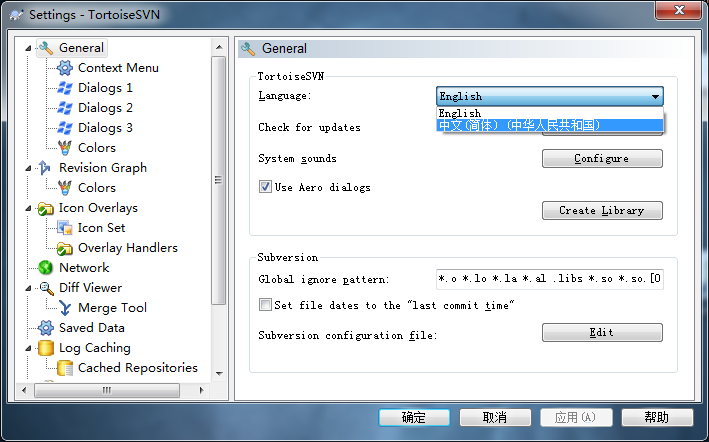Click tree scrollbar down arrow
Viewport: 709px width, 442px height.
(x=219, y=373)
